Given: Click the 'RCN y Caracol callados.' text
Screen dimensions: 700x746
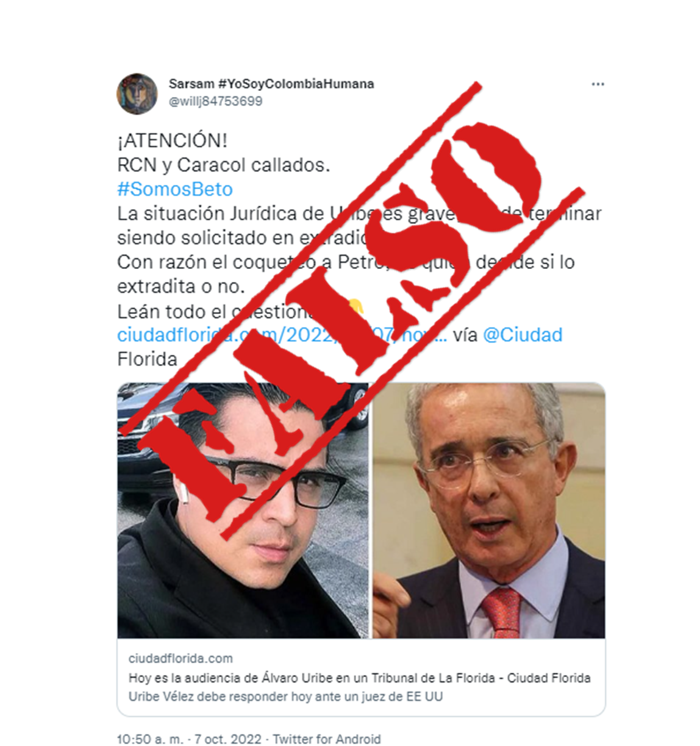Looking at the screenshot, I should pyautogui.click(x=223, y=165).
